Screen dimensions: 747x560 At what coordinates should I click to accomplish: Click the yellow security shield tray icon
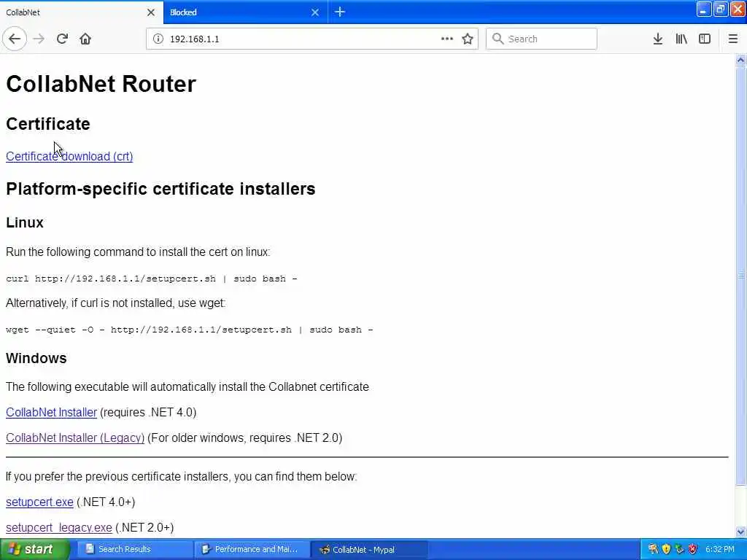[x=666, y=549]
